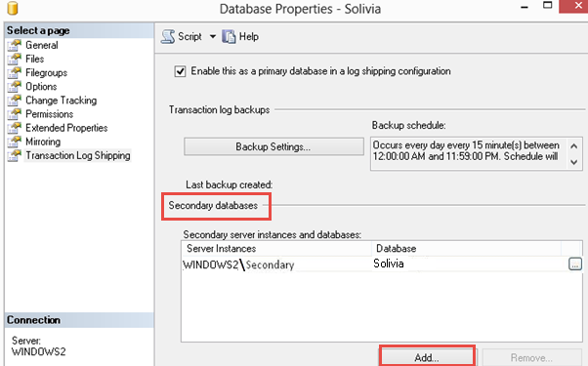
Task: Click the Script toolbar button
Action: click(182, 37)
